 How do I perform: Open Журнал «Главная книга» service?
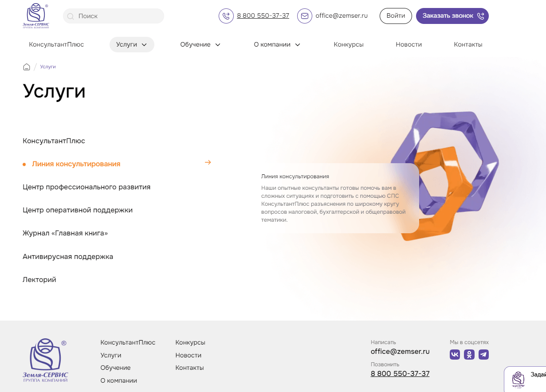click(65, 233)
